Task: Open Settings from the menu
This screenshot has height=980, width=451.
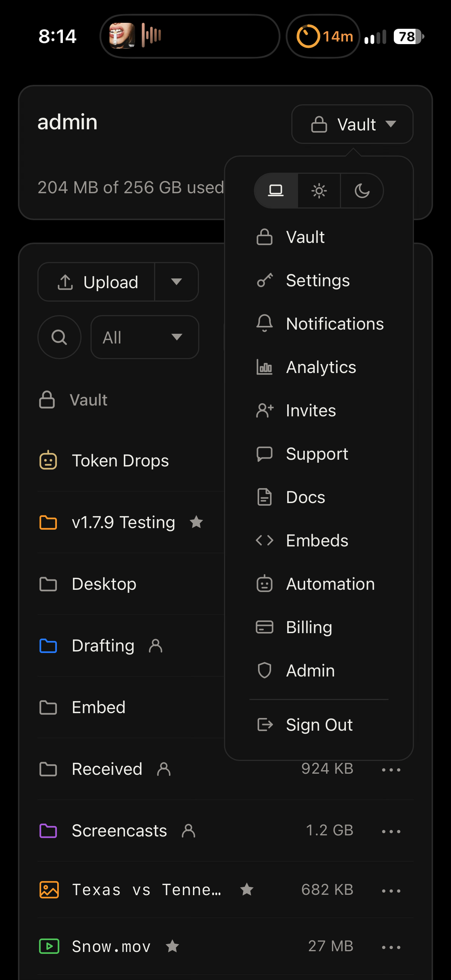Action: click(319, 280)
